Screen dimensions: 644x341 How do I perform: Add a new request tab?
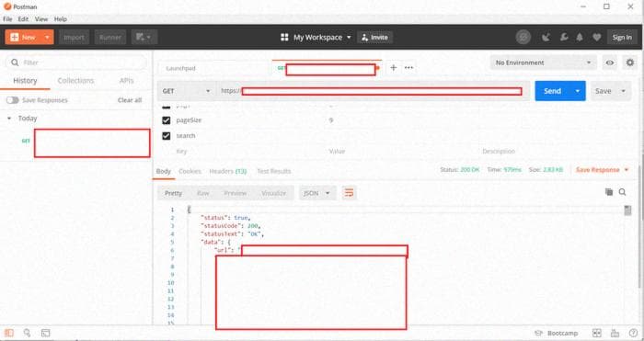(393, 68)
